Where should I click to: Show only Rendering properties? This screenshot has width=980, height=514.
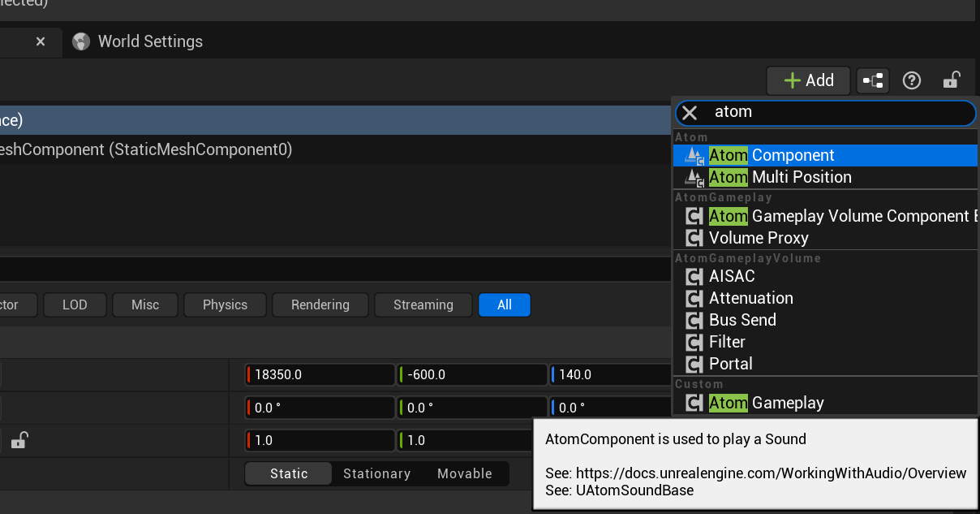[320, 305]
